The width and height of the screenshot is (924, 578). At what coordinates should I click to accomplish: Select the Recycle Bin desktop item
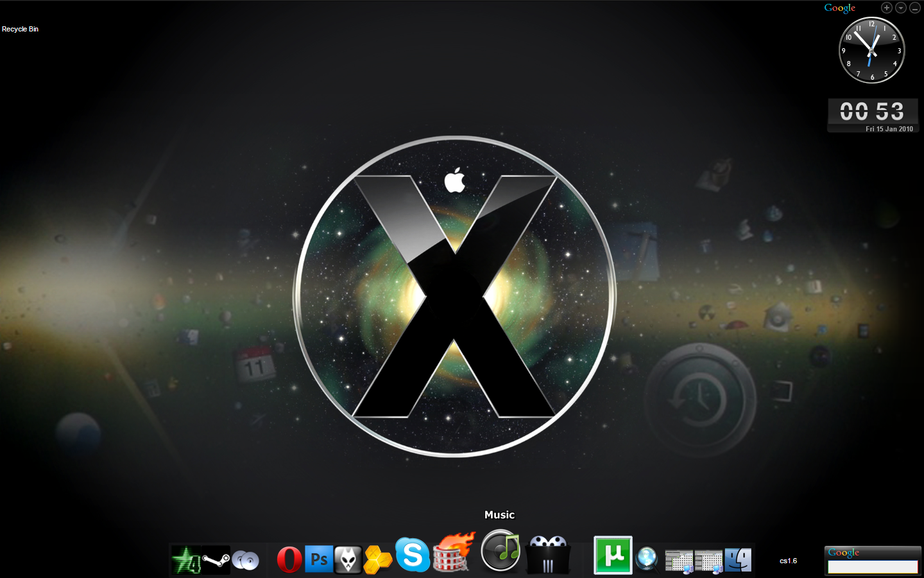tap(20, 29)
